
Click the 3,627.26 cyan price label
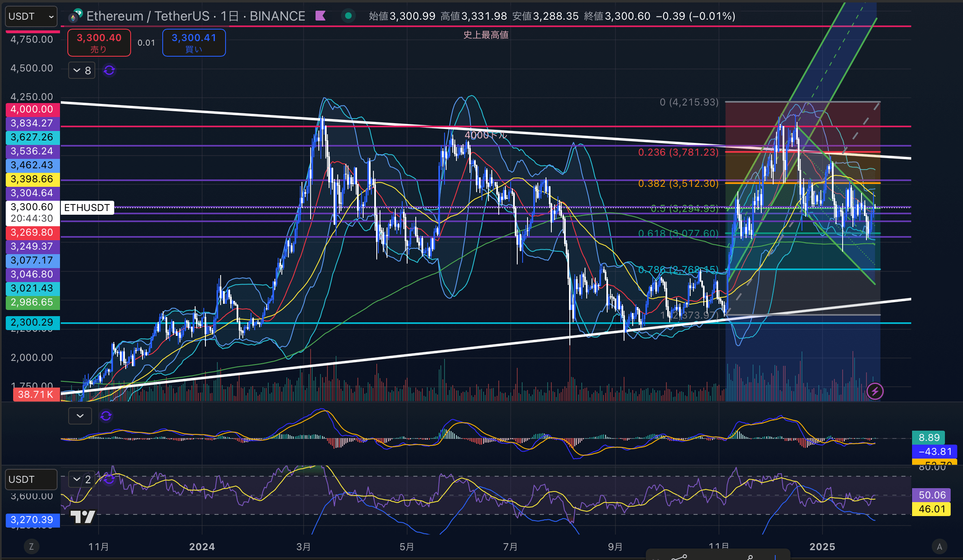point(32,138)
